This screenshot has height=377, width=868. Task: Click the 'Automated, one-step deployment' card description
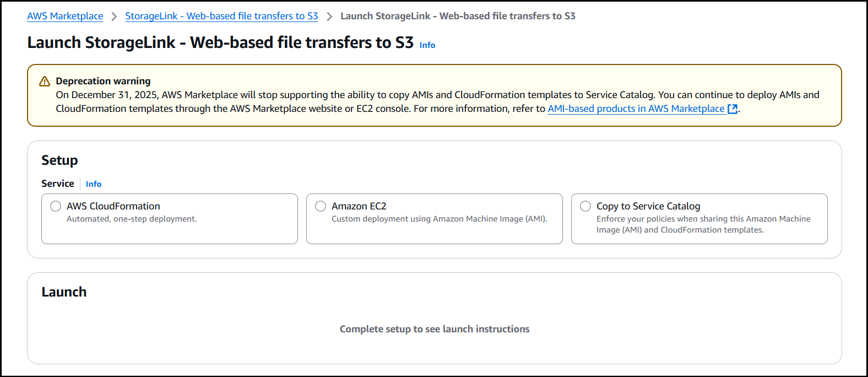[132, 219]
